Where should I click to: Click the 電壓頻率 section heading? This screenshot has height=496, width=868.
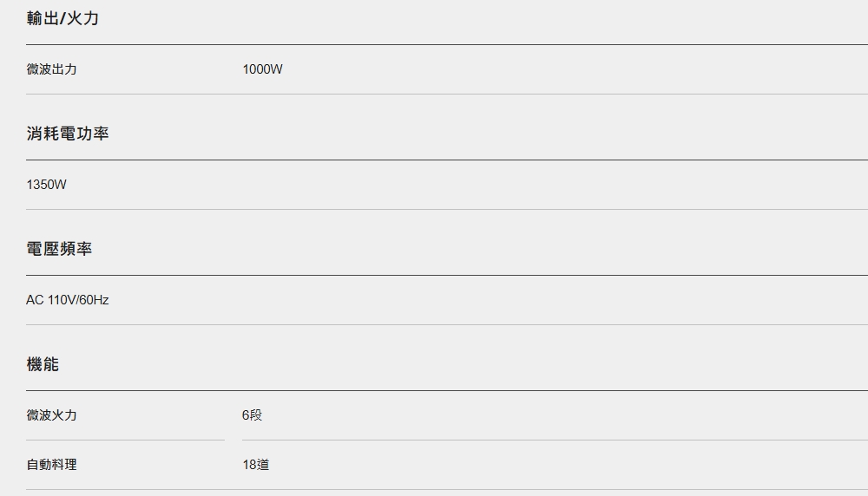point(59,249)
